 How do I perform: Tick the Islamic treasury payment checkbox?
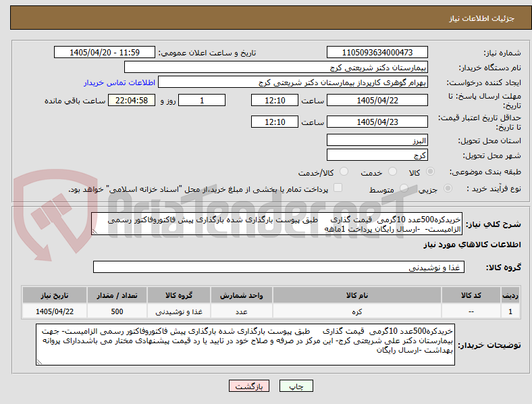pyautogui.click(x=338, y=188)
